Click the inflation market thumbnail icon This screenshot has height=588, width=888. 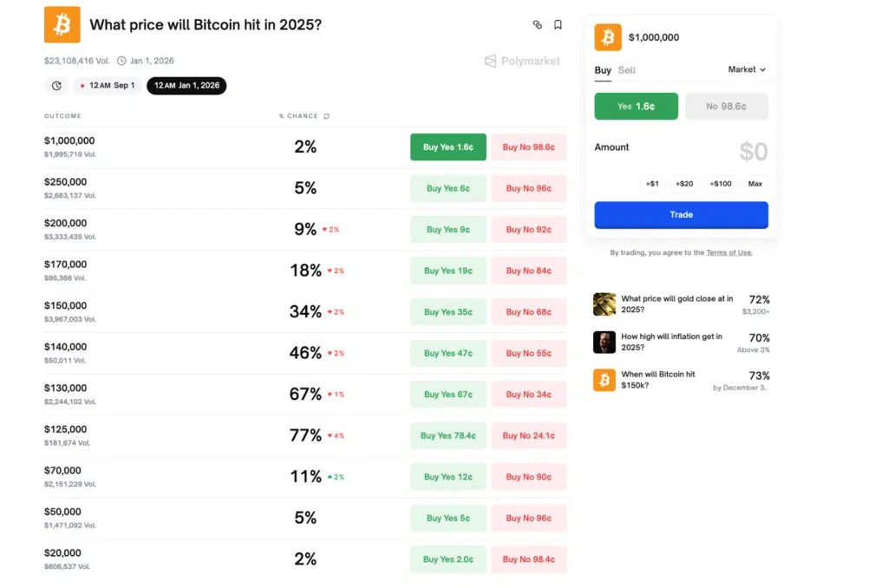(x=604, y=342)
